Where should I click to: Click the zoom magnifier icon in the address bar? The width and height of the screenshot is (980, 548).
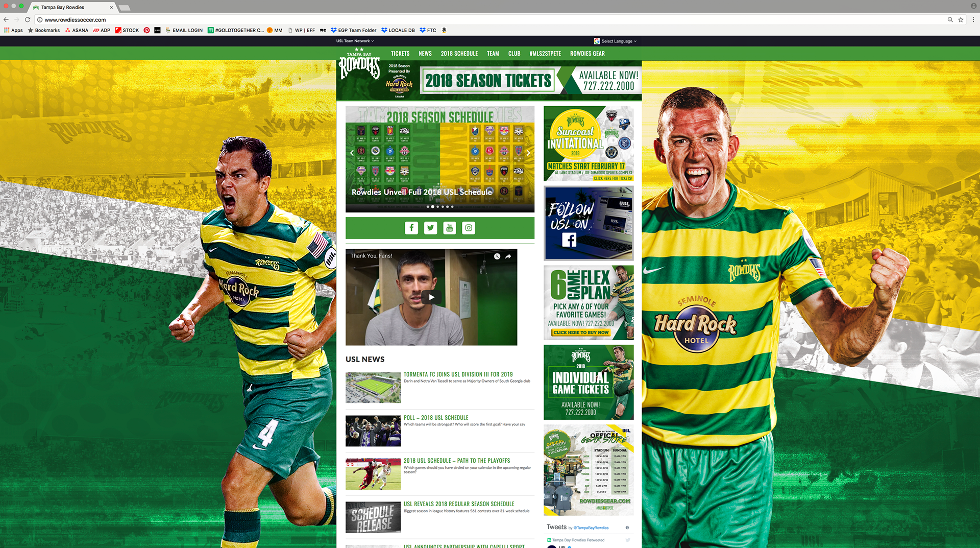pyautogui.click(x=950, y=20)
